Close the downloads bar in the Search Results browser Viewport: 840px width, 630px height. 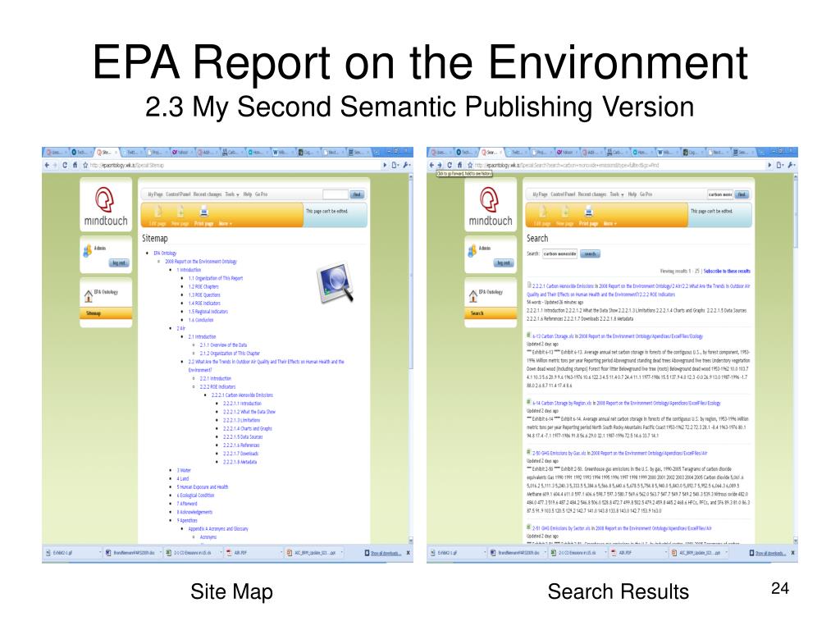tap(793, 553)
